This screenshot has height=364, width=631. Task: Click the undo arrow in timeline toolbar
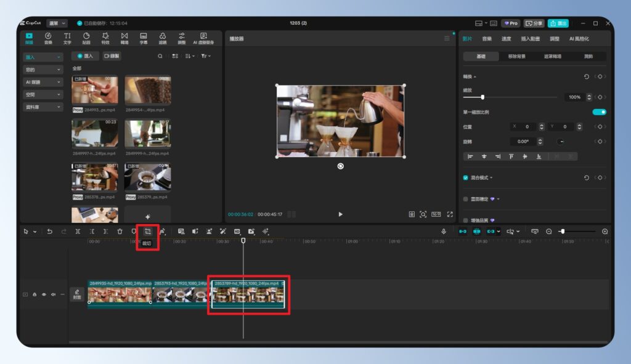pyautogui.click(x=49, y=231)
